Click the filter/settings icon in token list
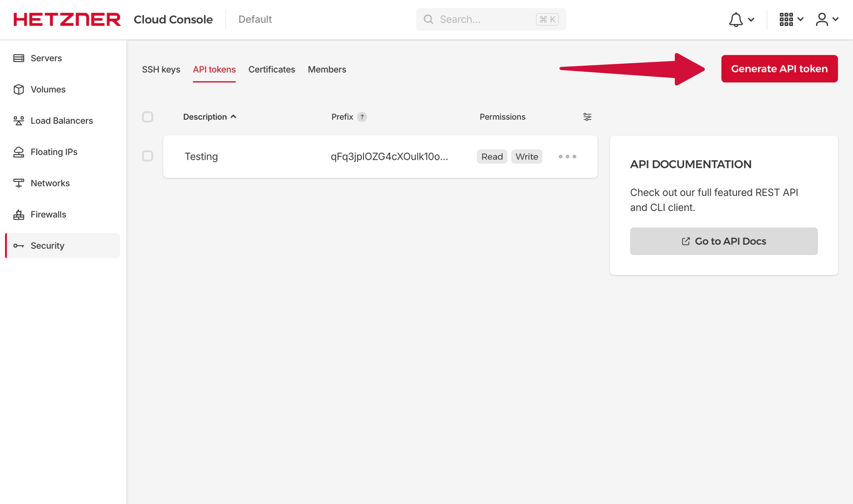 tap(587, 117)
